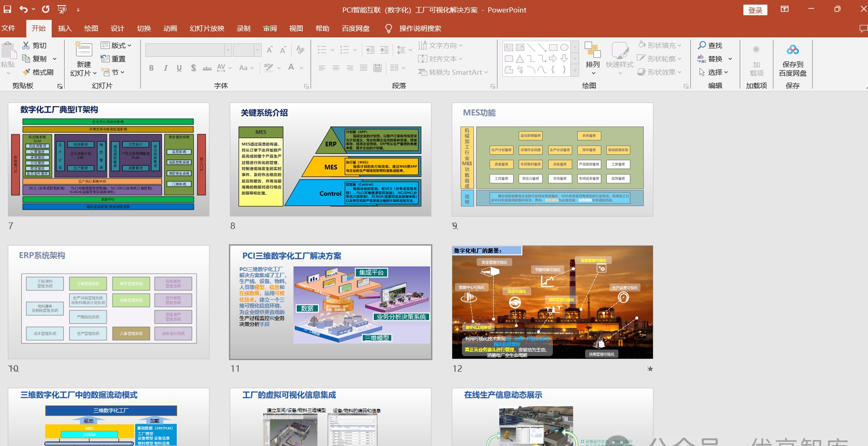Toggle Bold formatting B

(x=151, y=68)
